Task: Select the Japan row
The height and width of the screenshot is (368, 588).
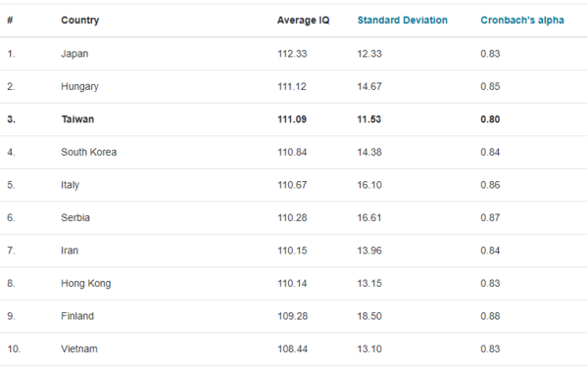Action: click(x=294, y=54)
